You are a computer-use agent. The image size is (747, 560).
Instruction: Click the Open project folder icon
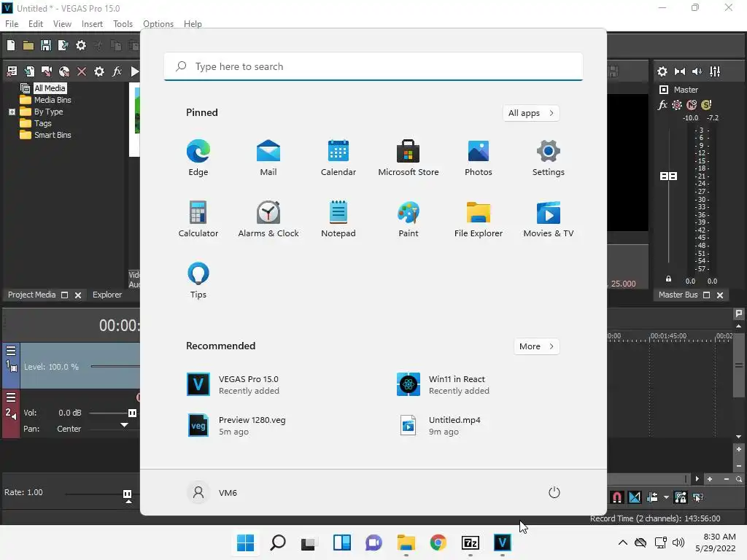28,45
